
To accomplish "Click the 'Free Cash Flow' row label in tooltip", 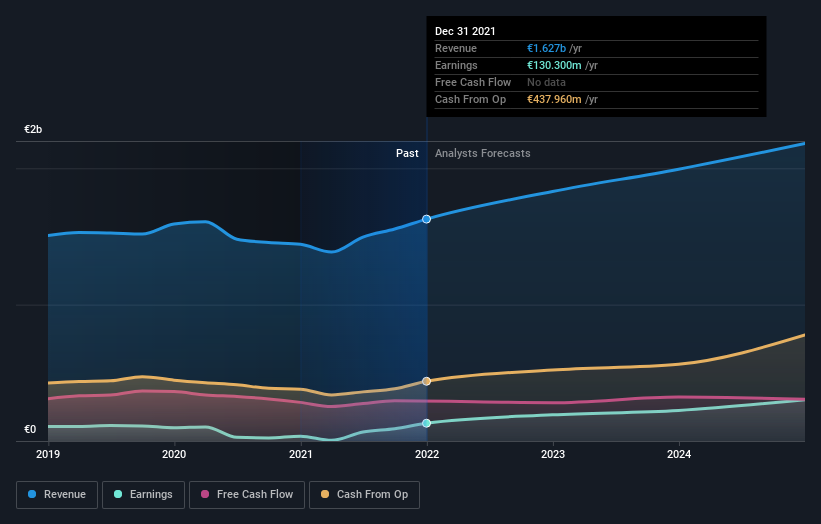I will (473, 82).
